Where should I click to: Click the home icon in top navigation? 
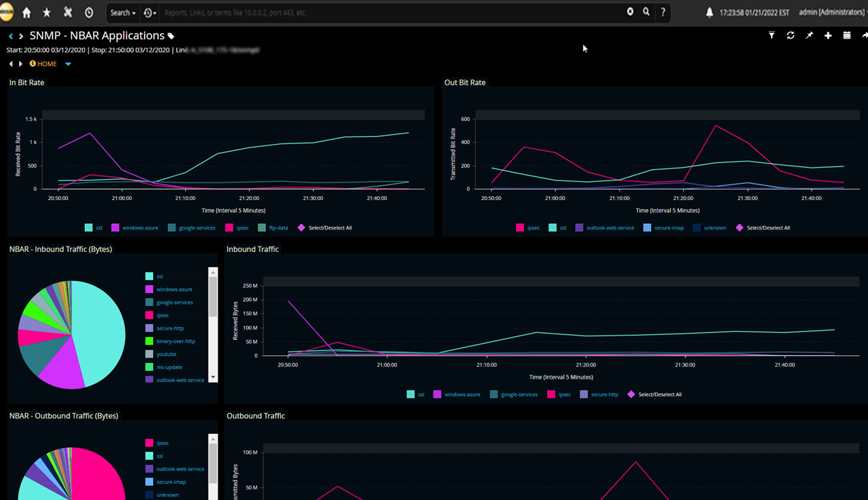point(27,13)
